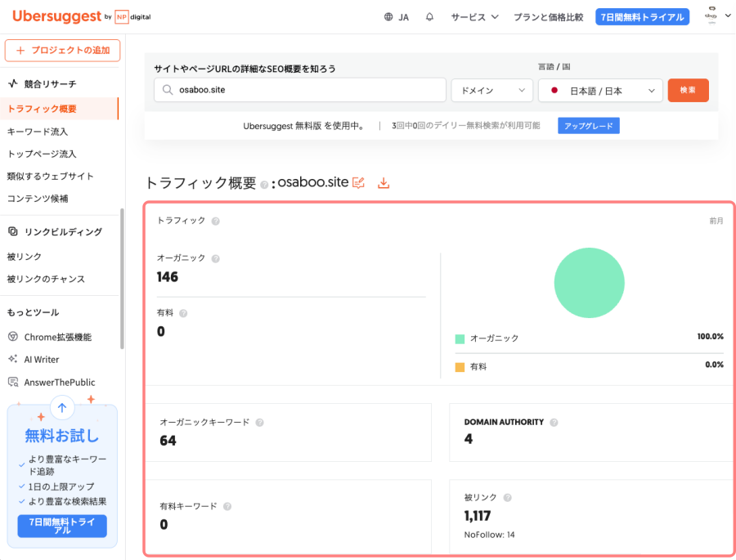Click the osaboo.site domain input field
Screen dimensions: 736x560
[300, 90]
